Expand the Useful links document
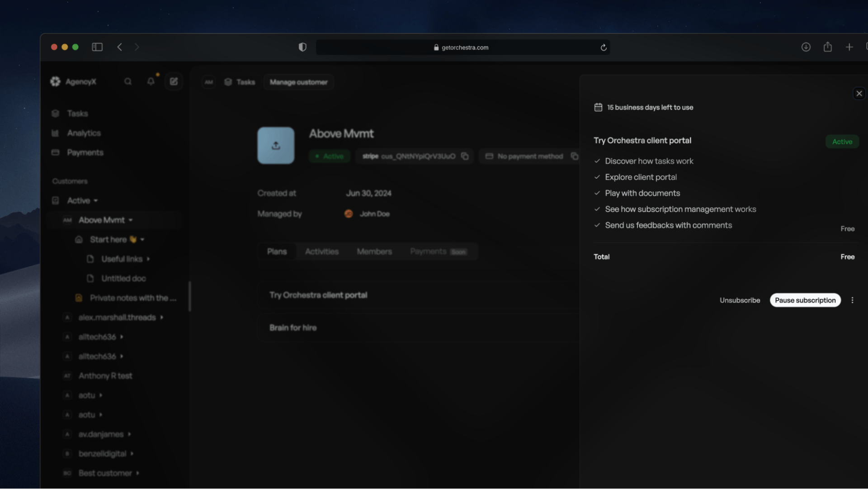This screenshot has width=868, height=489. click(x=148, y=259)
